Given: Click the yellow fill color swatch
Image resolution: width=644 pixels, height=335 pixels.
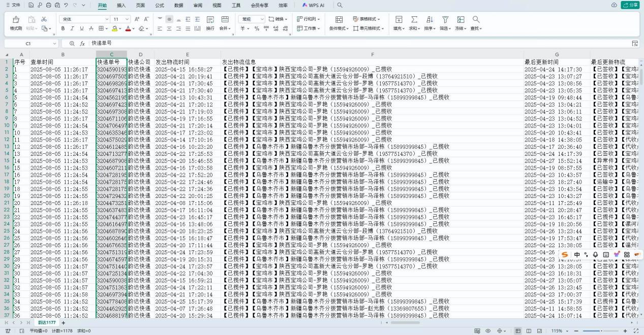Looking at the screenshot, I should pos(115,28).
